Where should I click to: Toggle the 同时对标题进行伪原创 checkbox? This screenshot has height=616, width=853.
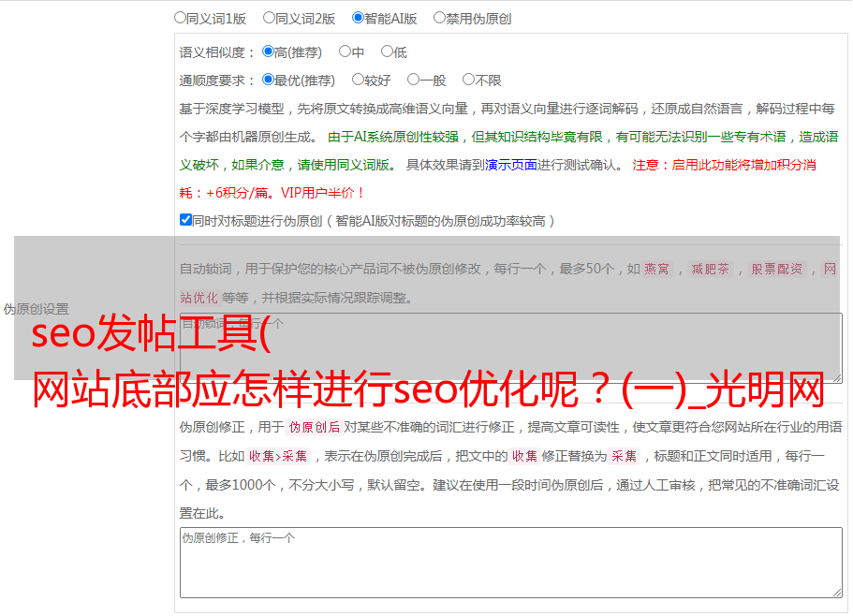(185, 220)
